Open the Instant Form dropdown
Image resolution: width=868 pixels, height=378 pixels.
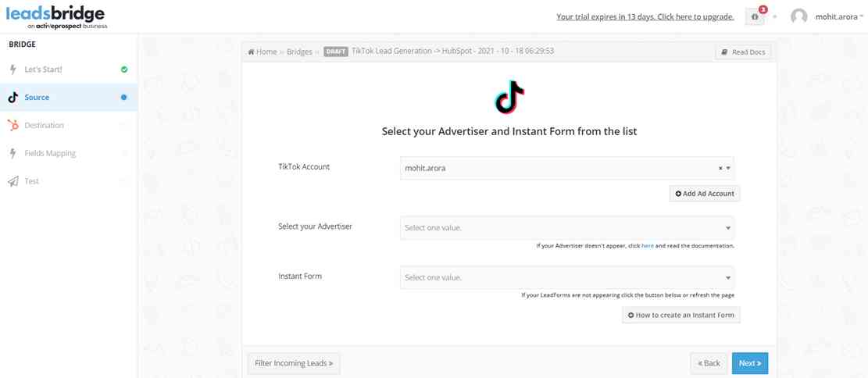coord(566,277)
